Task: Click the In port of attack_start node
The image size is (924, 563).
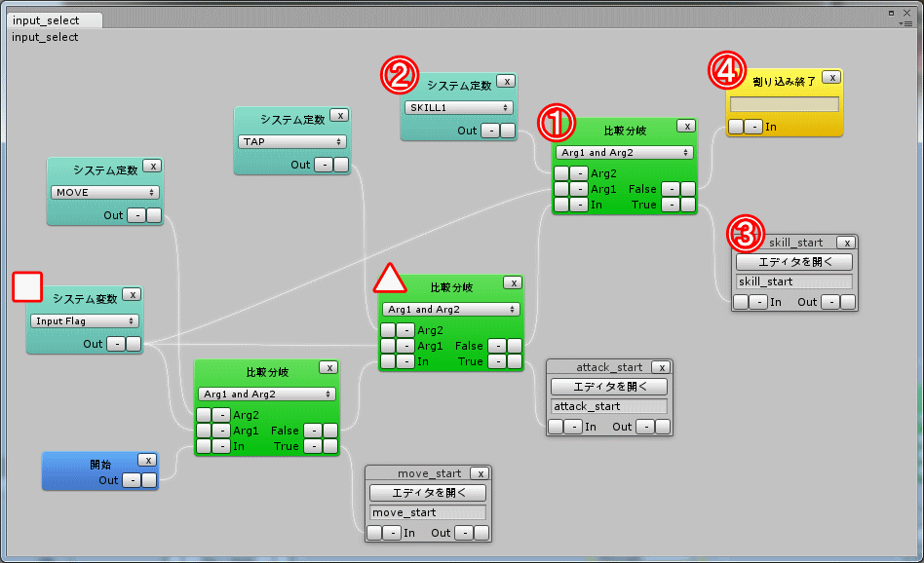Action: coord(556,427)
